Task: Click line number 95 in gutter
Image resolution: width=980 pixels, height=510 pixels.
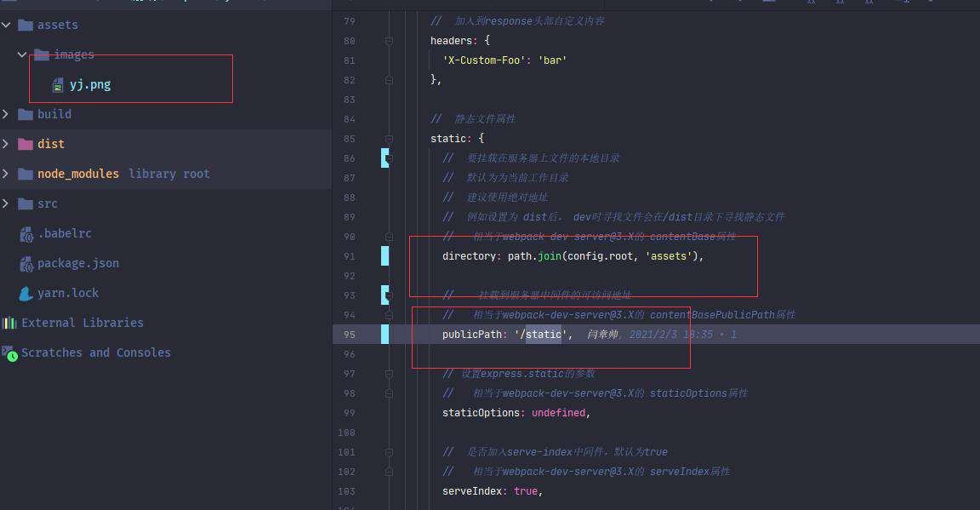Action: click(349, 335)
